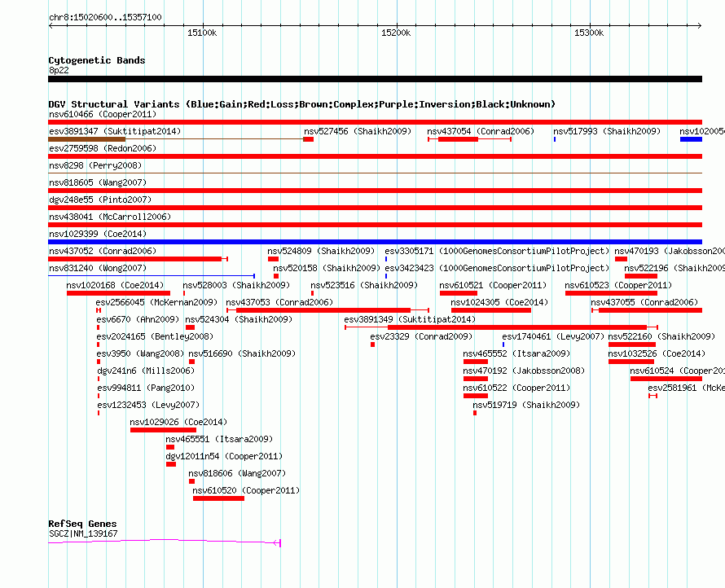Click nsv1020168 (Coe2014) label
The height and width of the screenshot is (588, 725).
(115, 285)
